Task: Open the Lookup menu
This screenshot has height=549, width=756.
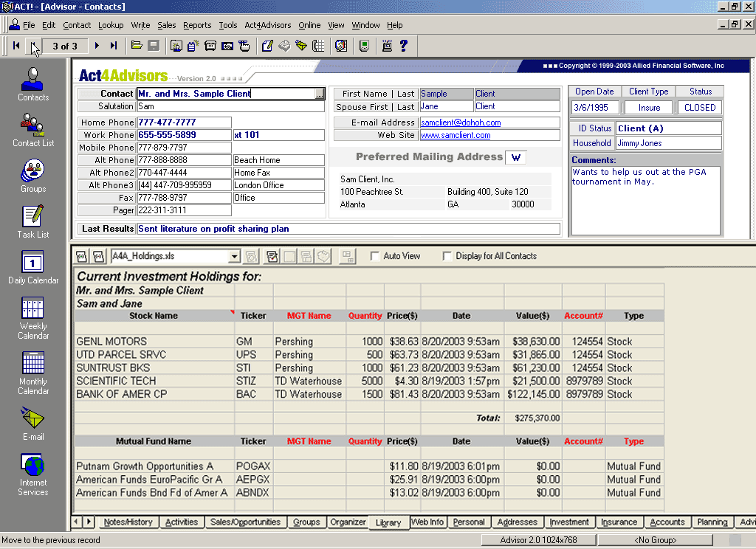Action: click(x=111, y=25)
